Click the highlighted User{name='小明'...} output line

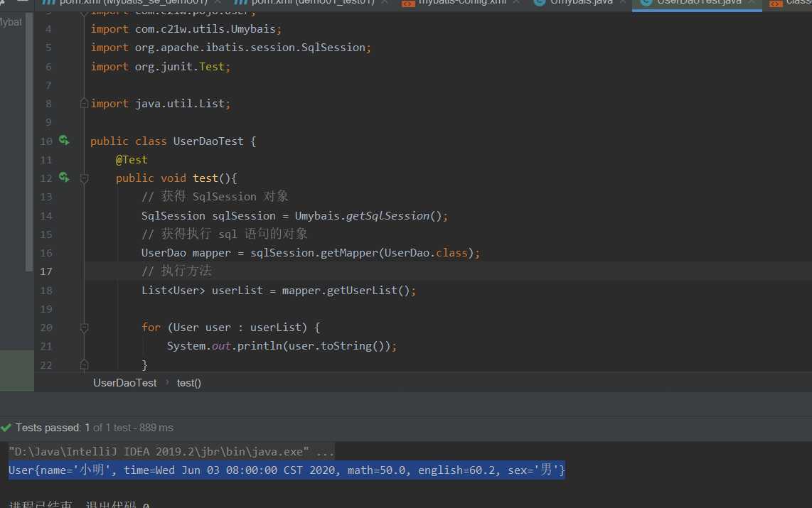(x=287, y=470)
